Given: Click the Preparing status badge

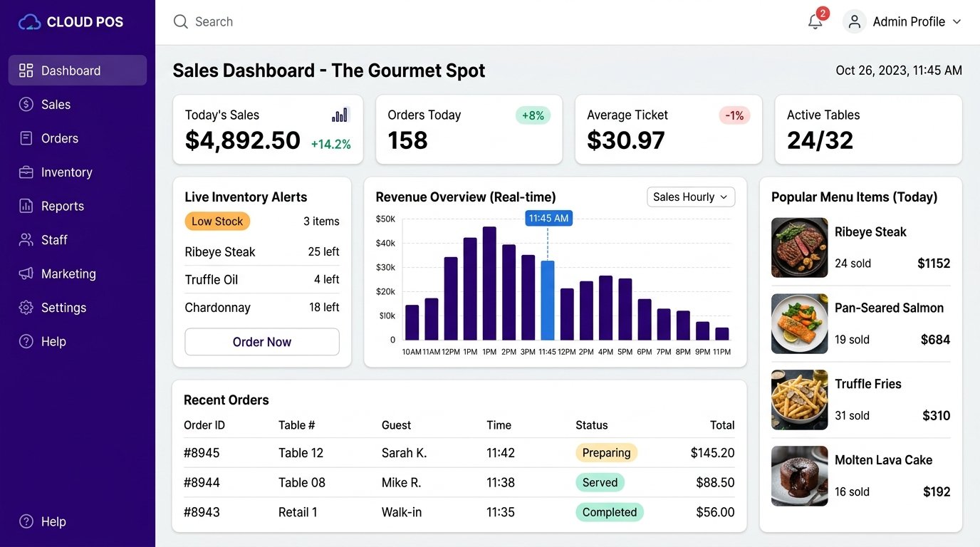Looking at the screenshot, I should (606, 453).
